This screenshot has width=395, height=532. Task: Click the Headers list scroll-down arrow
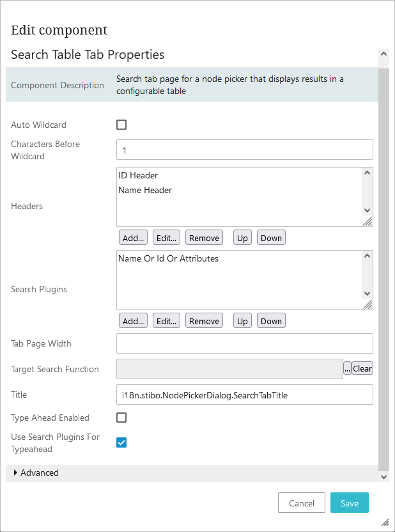367,210
